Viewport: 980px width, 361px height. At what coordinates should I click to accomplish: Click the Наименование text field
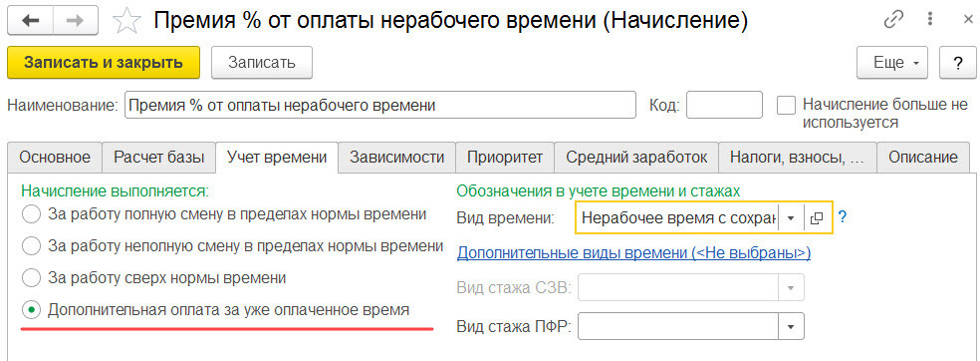[380, 105]
